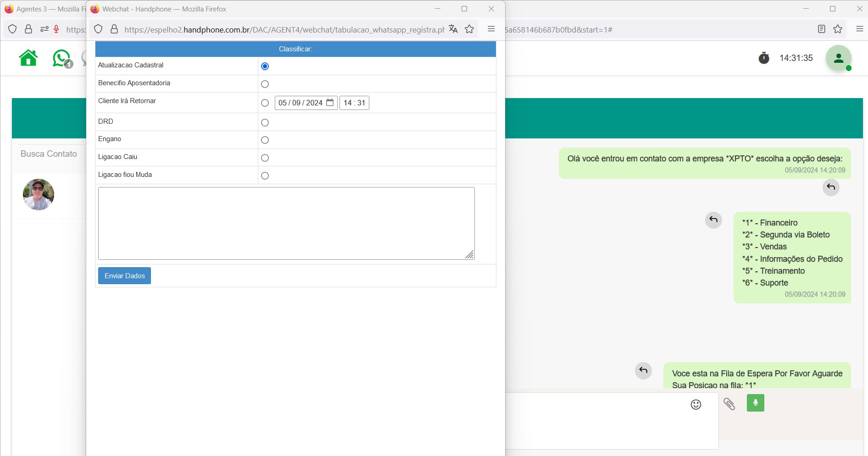The height and width of the screenshot is (456, 868).
Task: Click the paperclip attachment icon
Action: coord(729,404)
